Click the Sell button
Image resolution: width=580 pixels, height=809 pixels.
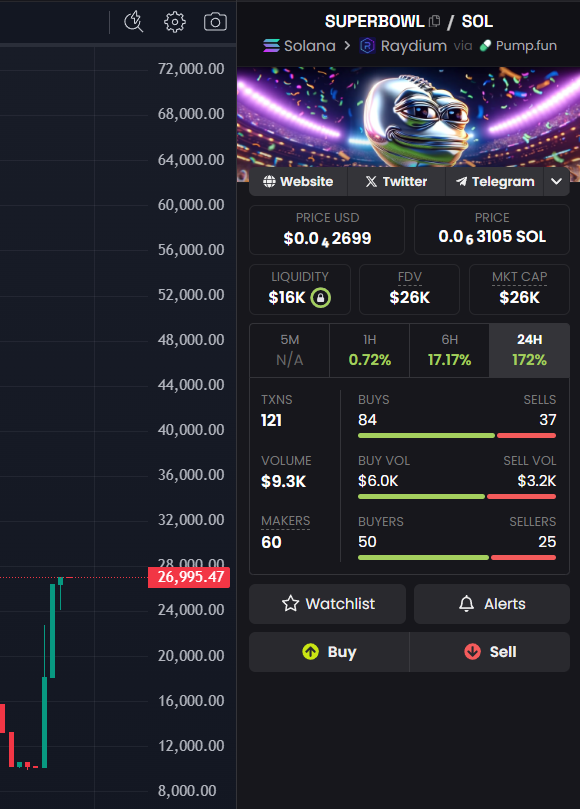(490, 652)
